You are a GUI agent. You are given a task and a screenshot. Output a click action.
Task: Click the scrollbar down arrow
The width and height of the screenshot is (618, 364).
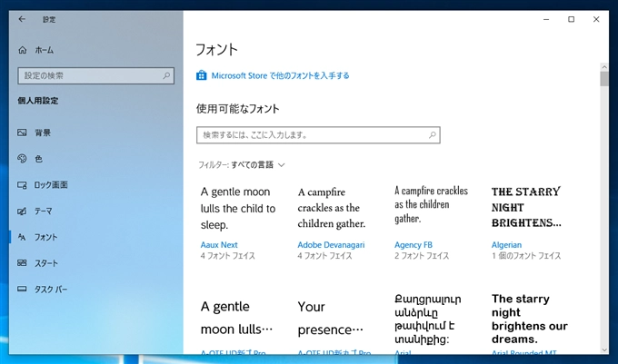tap(604, 349)
